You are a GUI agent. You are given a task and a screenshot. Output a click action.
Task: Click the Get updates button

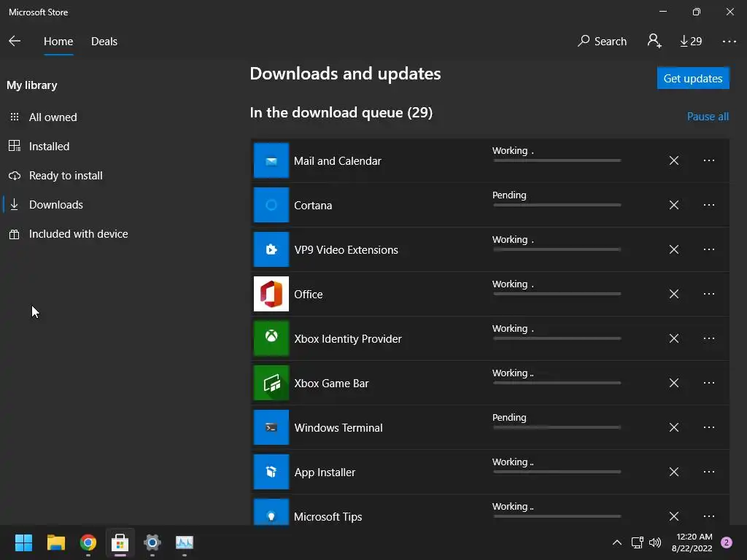click(x=693, y=78)
